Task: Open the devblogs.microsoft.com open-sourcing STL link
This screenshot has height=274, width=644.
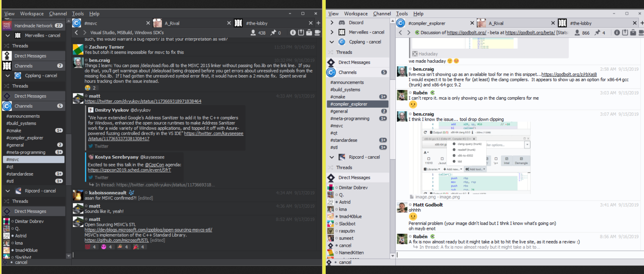Action: 148,230
